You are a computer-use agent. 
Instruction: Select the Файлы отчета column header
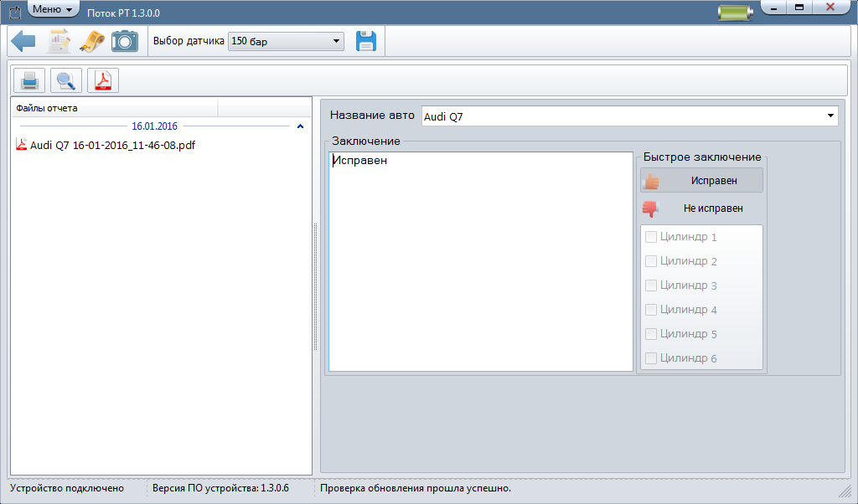click(x=114, y=107)
